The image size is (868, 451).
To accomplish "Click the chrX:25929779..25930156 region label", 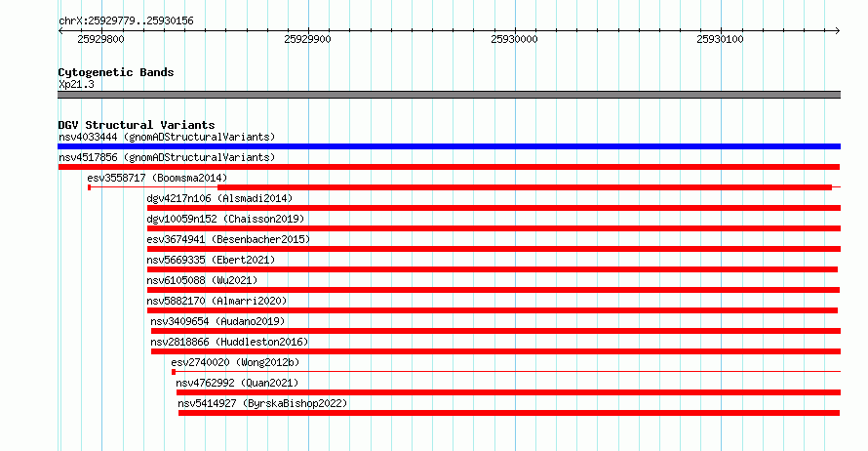I will coord(126,21).
